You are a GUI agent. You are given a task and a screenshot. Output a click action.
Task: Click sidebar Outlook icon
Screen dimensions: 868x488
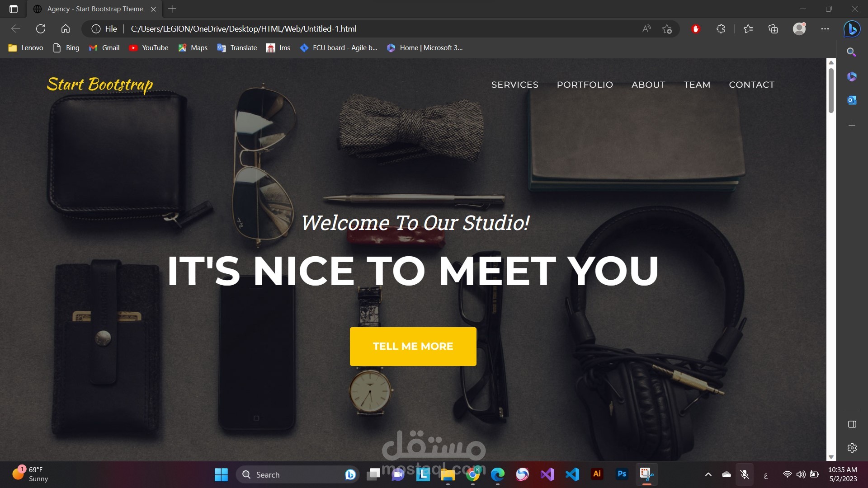coord(852,100)
